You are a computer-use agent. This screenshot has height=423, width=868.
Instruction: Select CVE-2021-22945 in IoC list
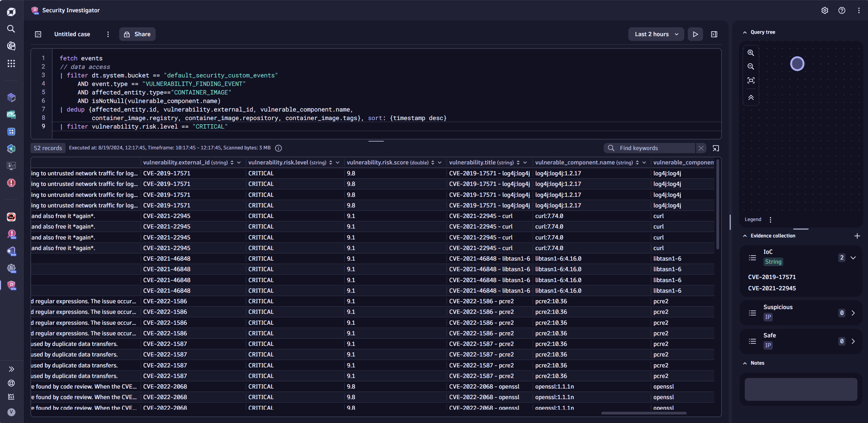tap(772, 288)
